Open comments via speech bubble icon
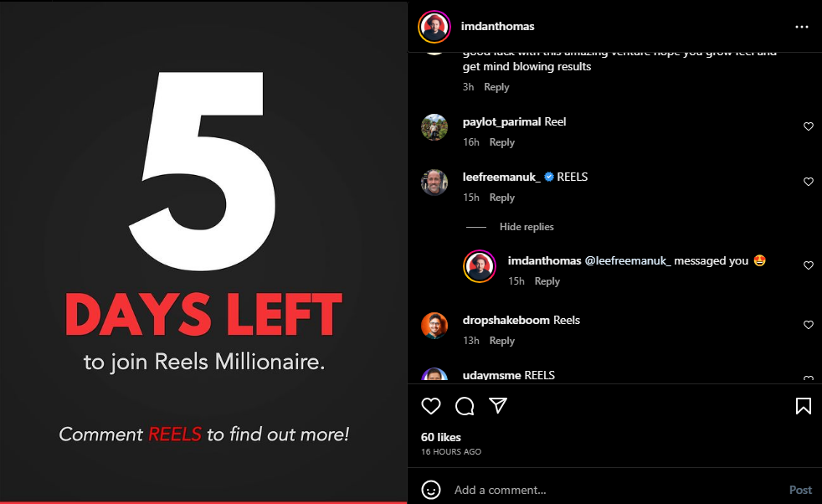This screenshot has height=504, width=822. click(465, 406)
